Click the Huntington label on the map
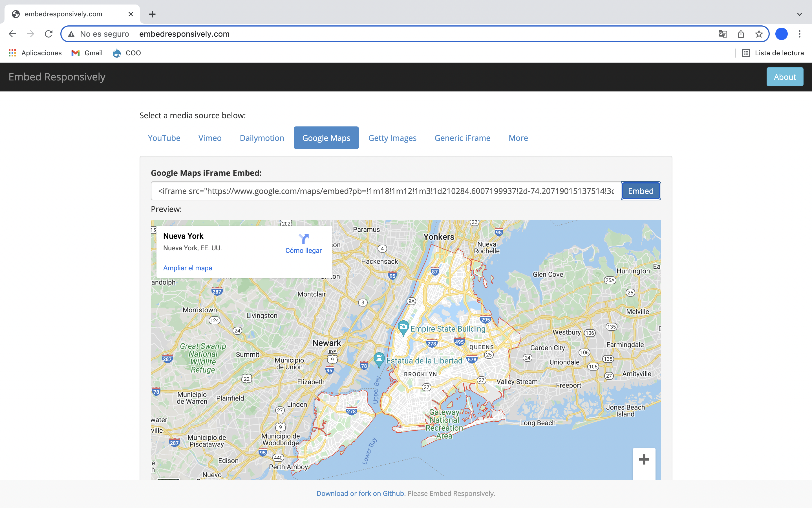 click(x=633, y=271)
